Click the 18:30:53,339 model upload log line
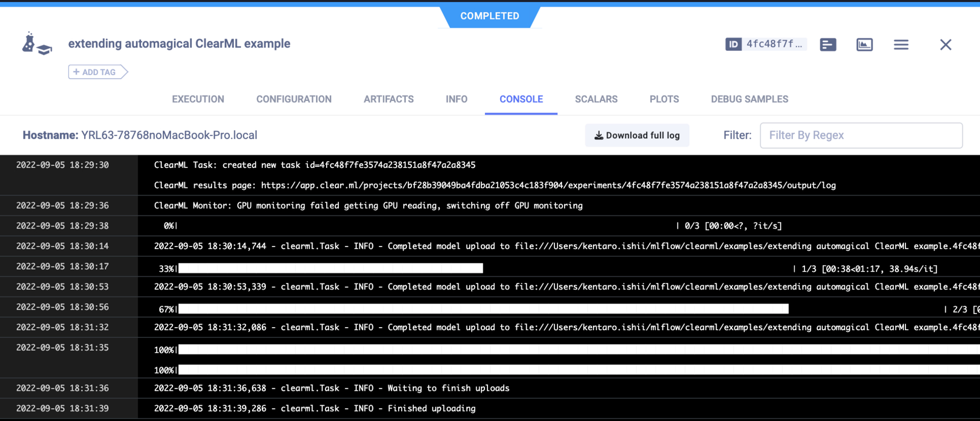The width and height of the screenshot is (980, 421). tap(567, 287)
